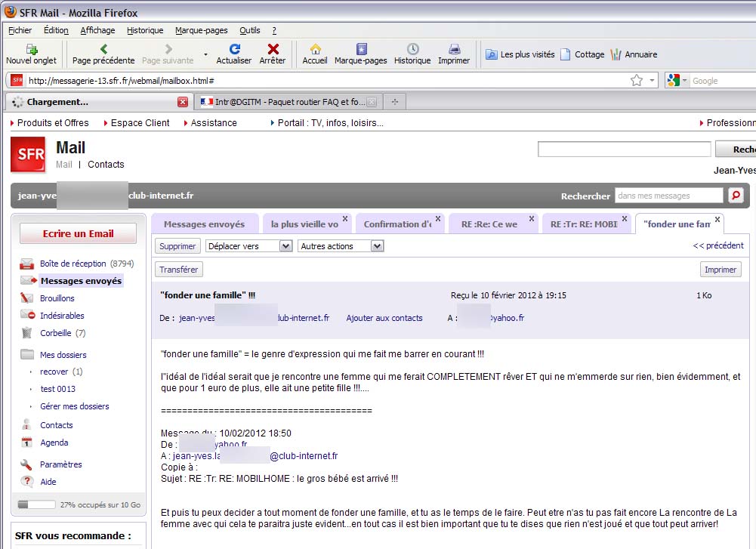Image resolution: width=756 pixels, height=549 pixels.
Task: Open the ? help menu
Action: 274,30
